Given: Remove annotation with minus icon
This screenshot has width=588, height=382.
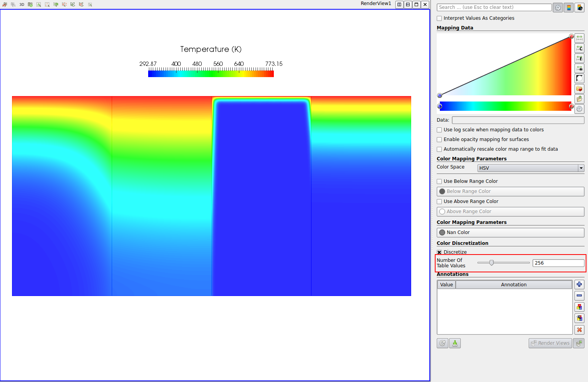Looking at the screenshot, I should click(x=579, y=296).
